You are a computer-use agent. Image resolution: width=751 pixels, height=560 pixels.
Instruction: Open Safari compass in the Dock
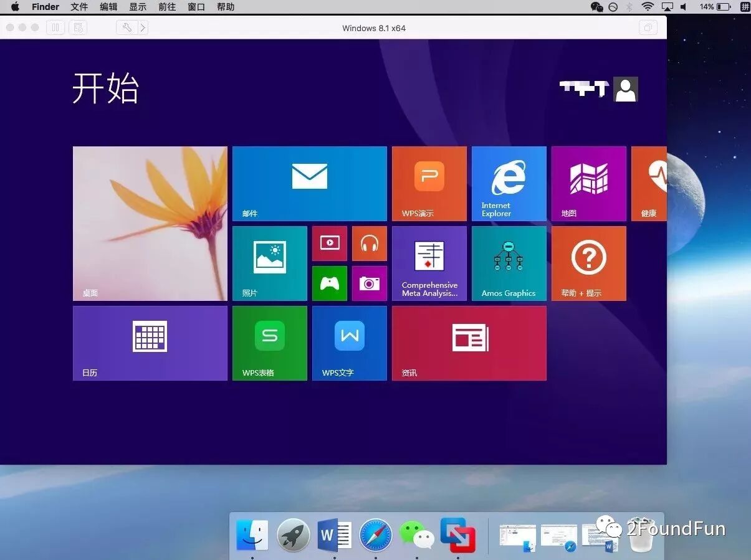(375, 535)
